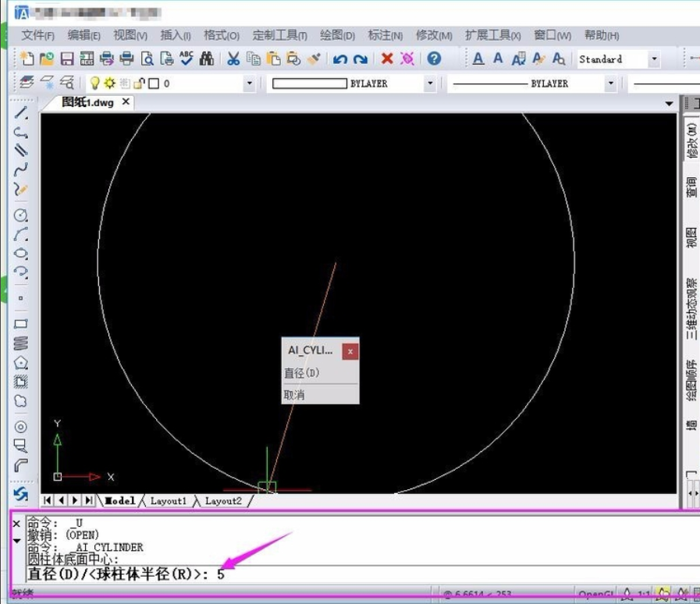This screenshot has width=700, height=604.
Task: Jump to first layout tab arrow
Action: [x=48, y=500]
